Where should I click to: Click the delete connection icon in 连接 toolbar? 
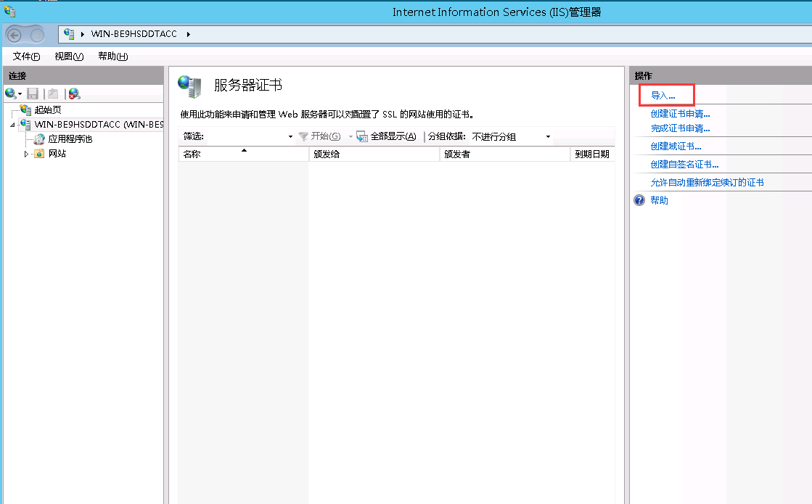point(74,94)
